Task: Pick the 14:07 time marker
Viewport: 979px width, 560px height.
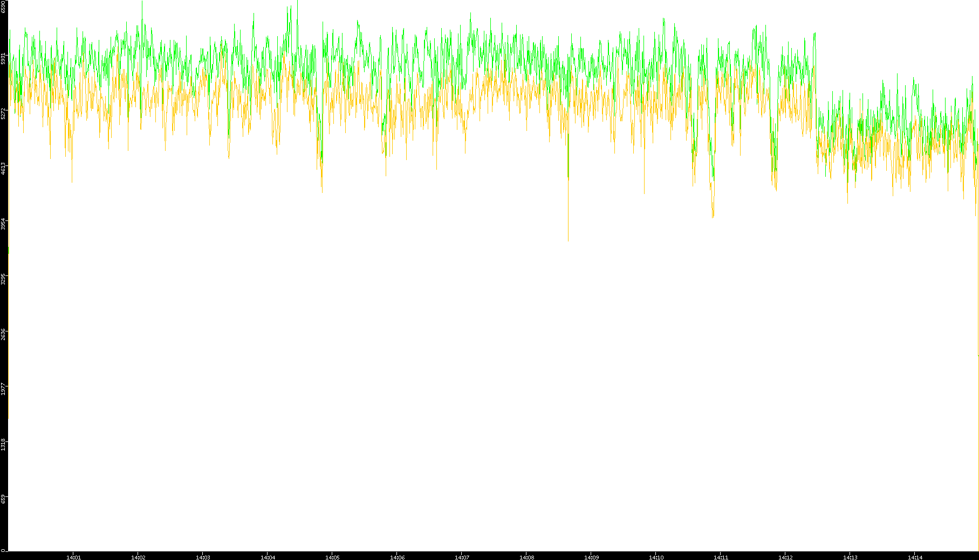Action: [462, 557]
